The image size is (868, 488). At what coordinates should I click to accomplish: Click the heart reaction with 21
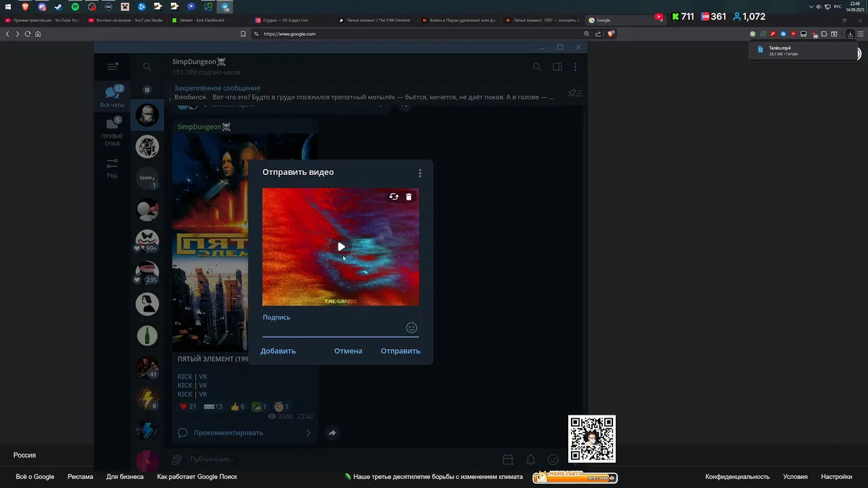(188, 407)
